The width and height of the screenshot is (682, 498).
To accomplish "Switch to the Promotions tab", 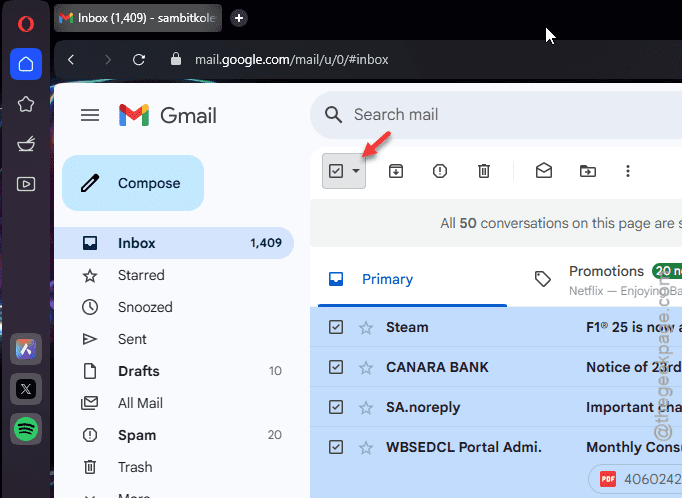I will 605,279.
